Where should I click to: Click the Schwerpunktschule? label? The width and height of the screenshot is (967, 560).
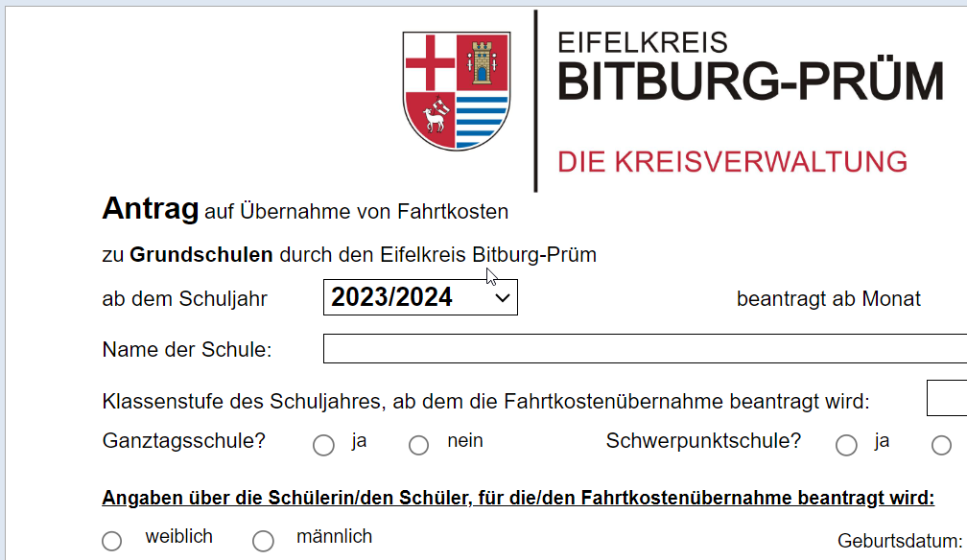pos(703,441)
